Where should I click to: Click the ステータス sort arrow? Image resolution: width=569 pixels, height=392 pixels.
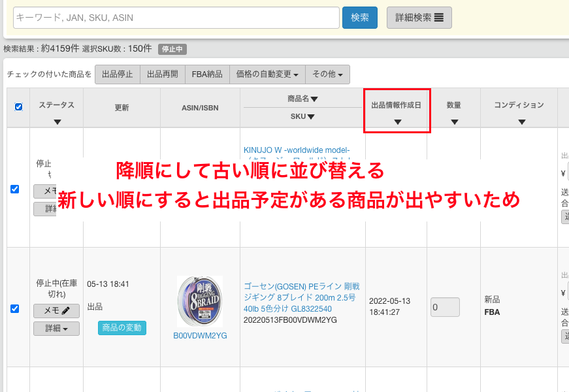point(57,122)
